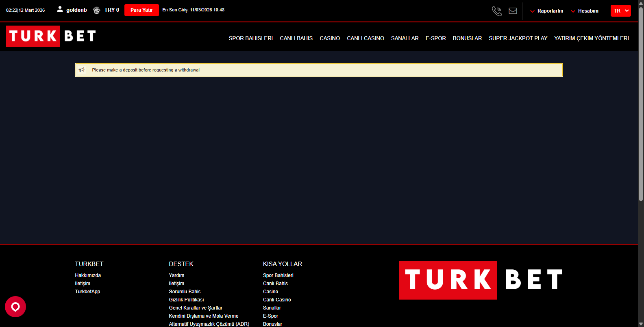Open phone contact icon in header

(x=497, y=11)
